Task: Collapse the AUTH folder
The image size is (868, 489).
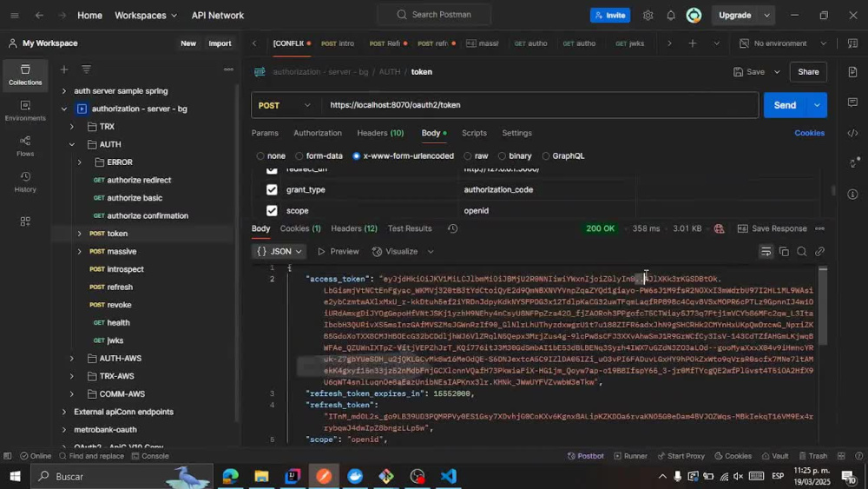Action: (x=71, y=144)
